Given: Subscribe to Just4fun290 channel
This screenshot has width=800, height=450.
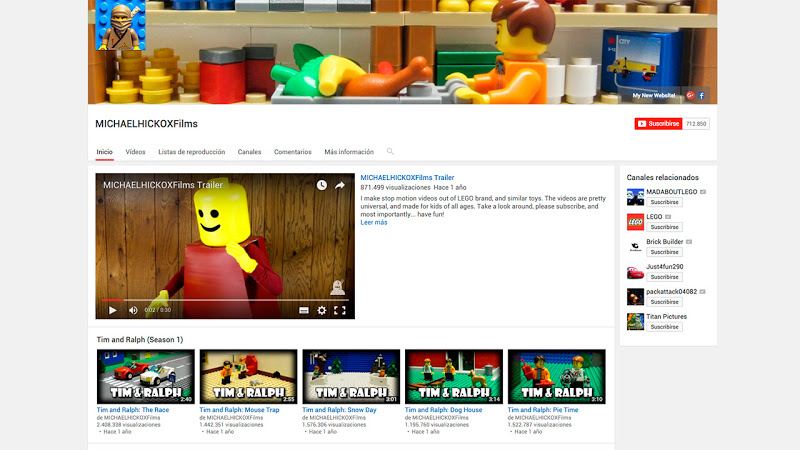Looking at the screenshot, I should click(x=664, y=277).
